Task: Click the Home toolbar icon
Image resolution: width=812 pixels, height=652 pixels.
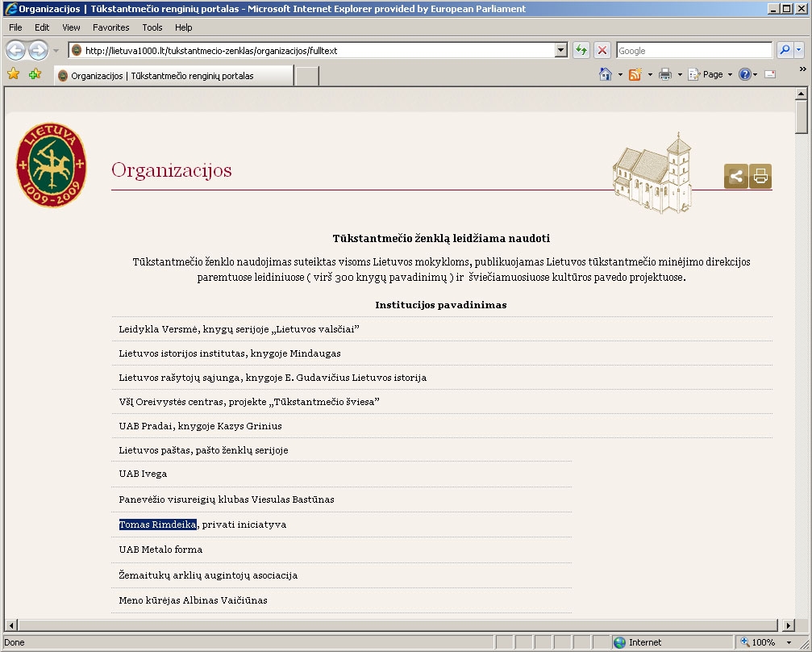Action: (x=605, y=74)
